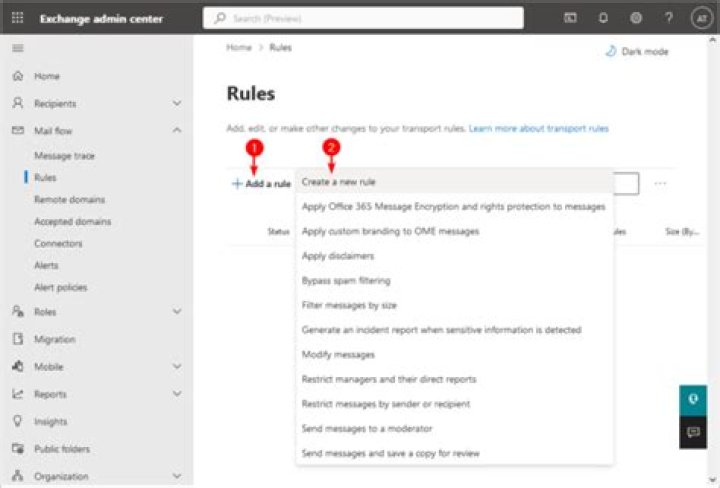Image resolution: width=720 pixels, height=488 pixels.
Task: Click the Mobile icon in sidebar
Action: [18, 366]
